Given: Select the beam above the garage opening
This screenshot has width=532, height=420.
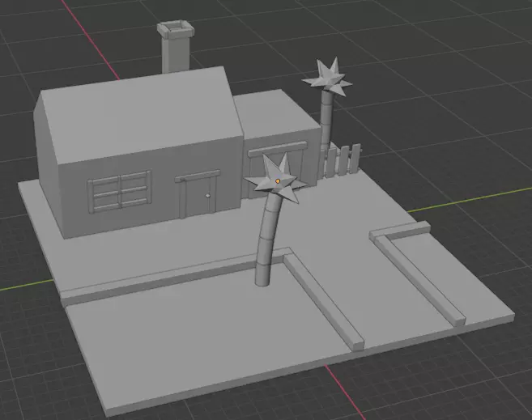Looking at the screenshot, I should click(x=278, y=148).
